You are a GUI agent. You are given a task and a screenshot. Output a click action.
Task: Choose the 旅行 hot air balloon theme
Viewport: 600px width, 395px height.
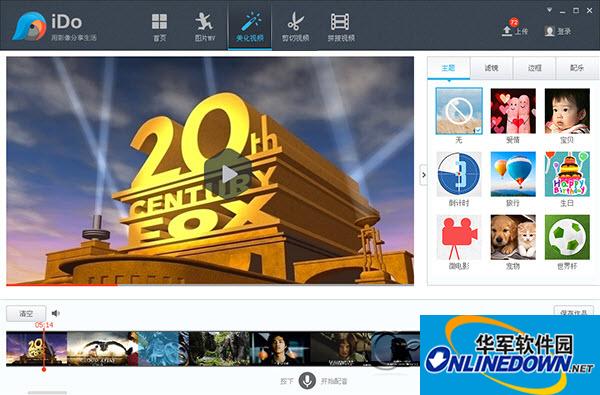click(513, 174)
